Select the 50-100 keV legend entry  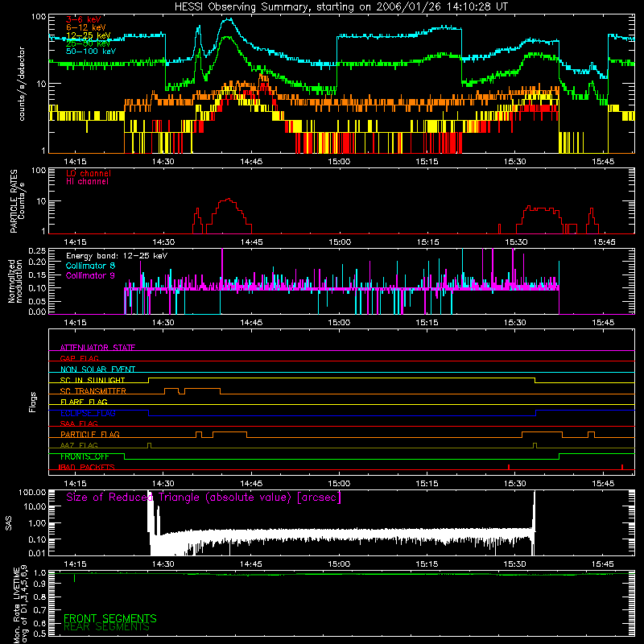[91, 52]
